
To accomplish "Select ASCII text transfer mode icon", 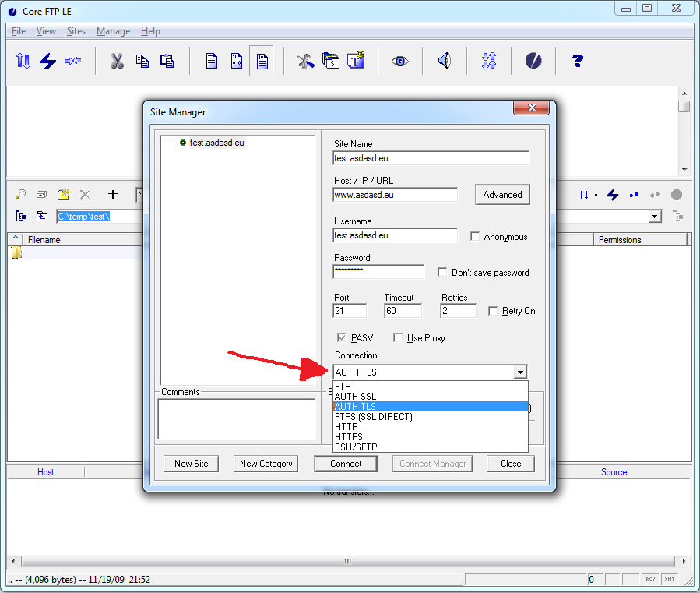I will pos(212,62).
